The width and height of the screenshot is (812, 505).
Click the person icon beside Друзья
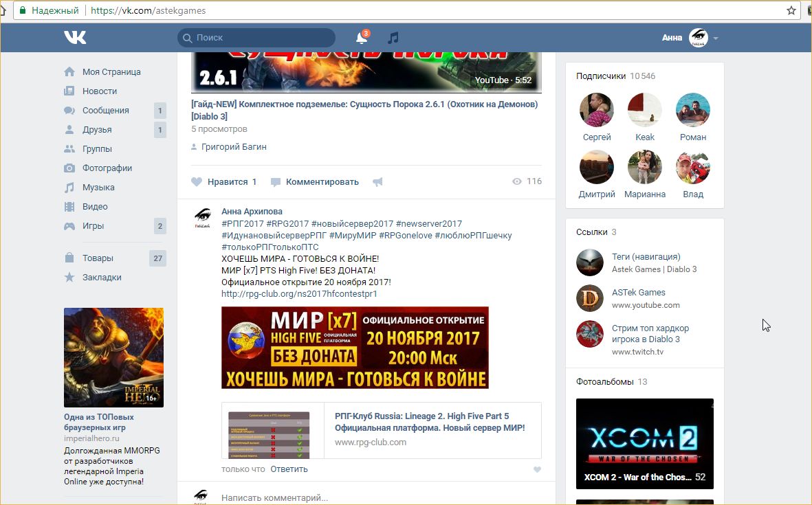[69, 129]
